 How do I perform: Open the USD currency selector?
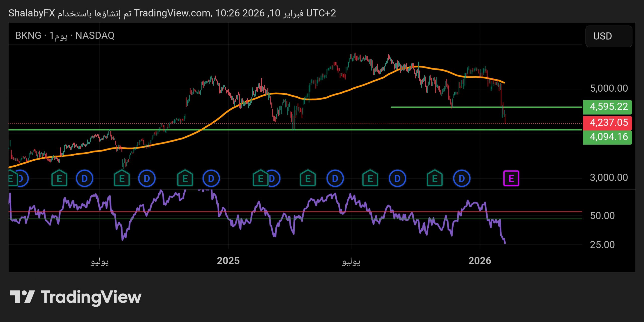[608, 36]
